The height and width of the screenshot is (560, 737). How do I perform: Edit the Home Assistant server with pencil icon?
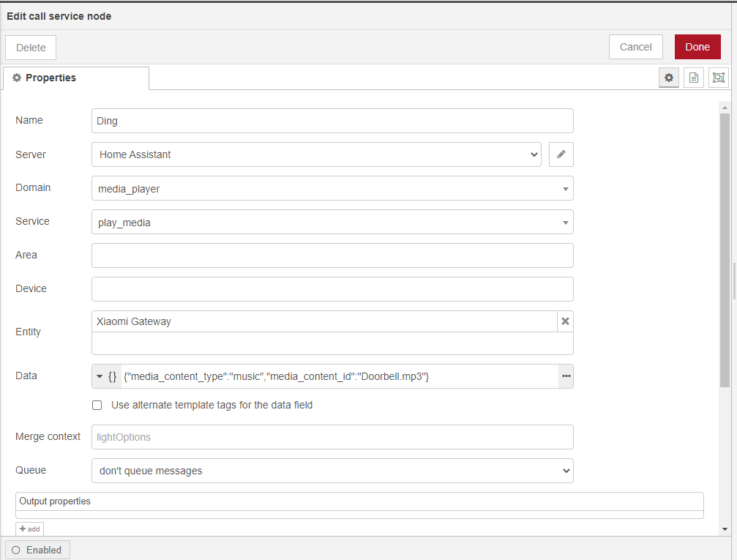(561, 154)
